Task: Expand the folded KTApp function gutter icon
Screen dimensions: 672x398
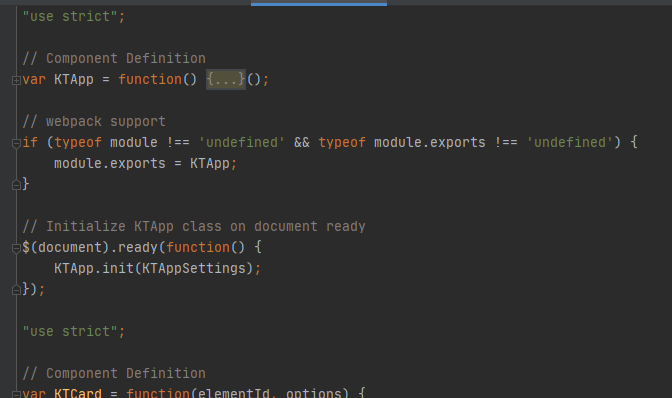Action: (16, 80)
